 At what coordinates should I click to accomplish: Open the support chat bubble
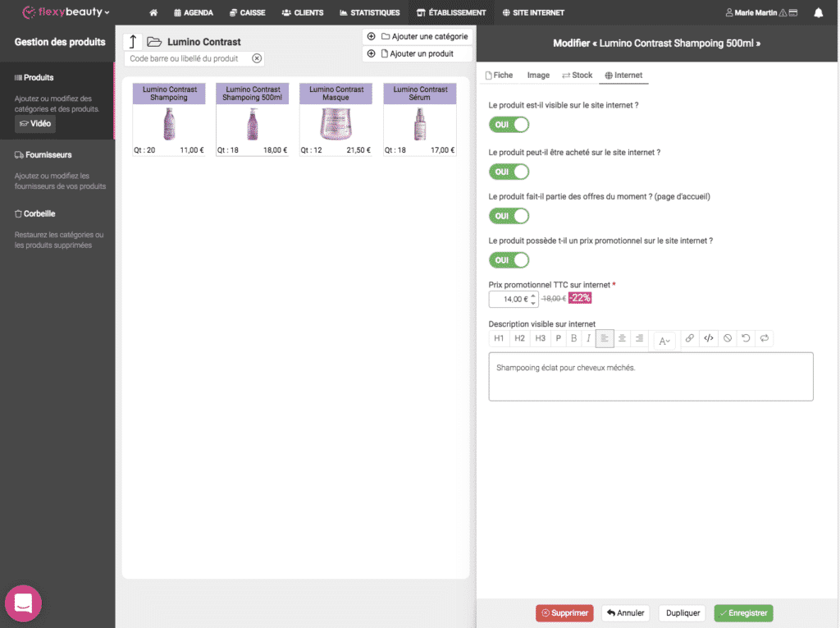pos(23,603)
